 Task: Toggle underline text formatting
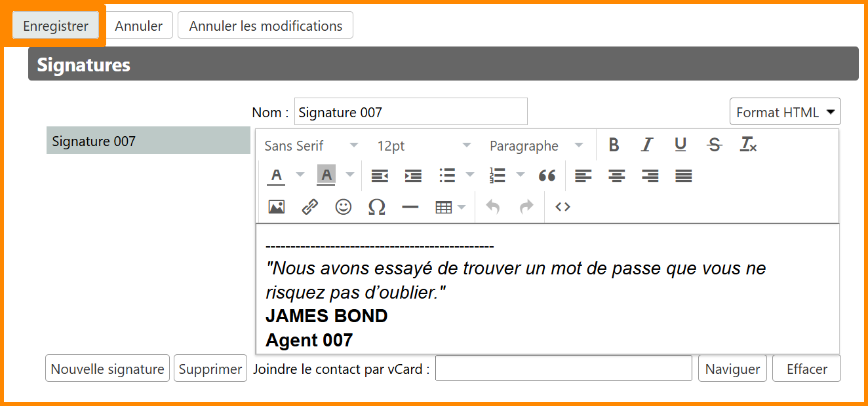point(681,145)
